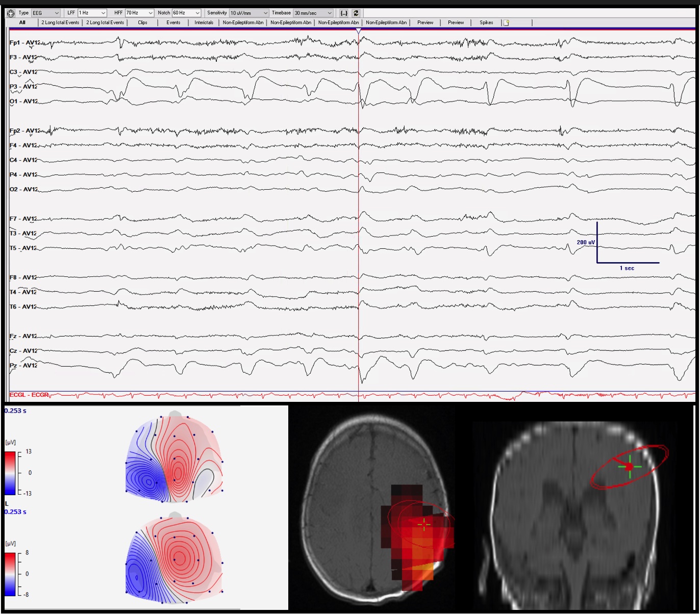
Task: Select the All tab
Action: (x=22, y=22)
